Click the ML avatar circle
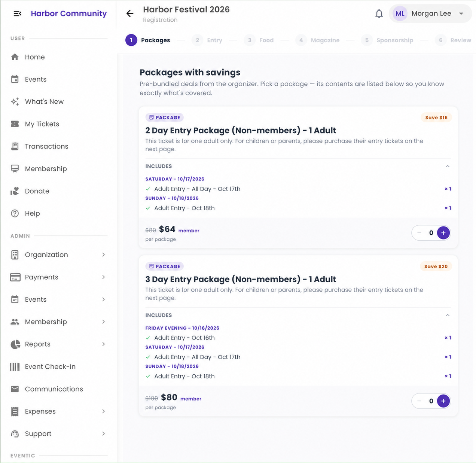Viewport: 476px width, 463px height. pyautogui.click(x=400, y=13)
